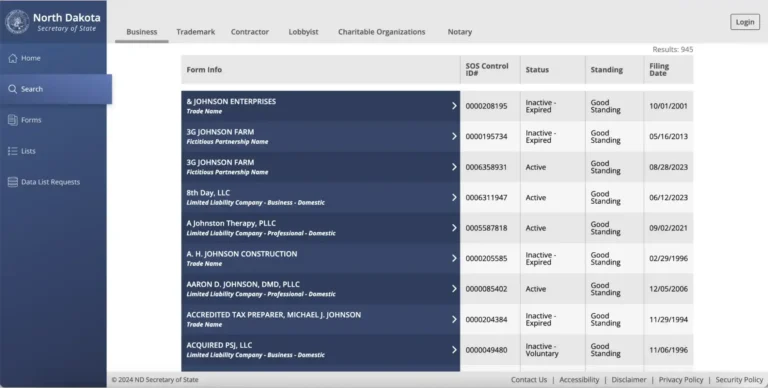Click control ID 0000049480
This screenshot has height=388, width=768.
(x=486, y=350)
